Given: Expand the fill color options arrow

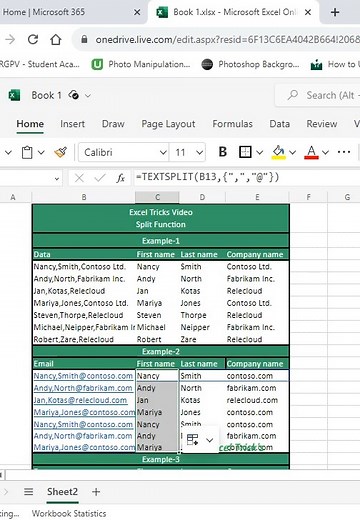Looking at the screenshot, I should coord(292,152).
